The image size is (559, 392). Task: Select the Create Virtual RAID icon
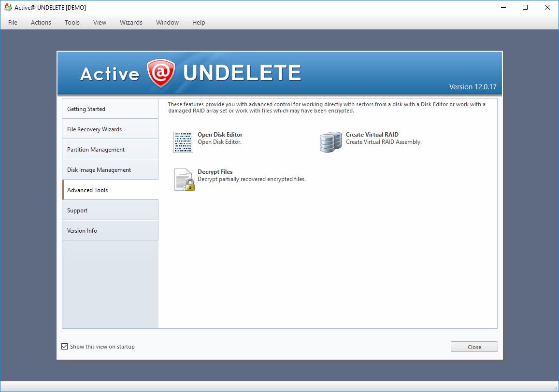pyautogui.click(x=330, y=141)
